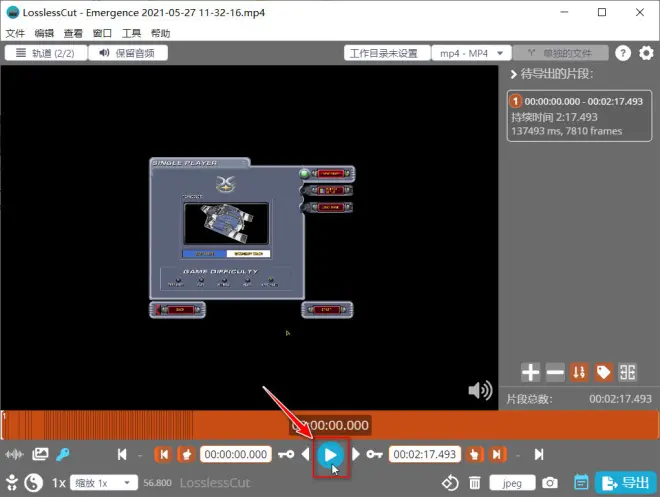Rotate the video preview
This screenshot has width=660, height=497.
[450, 483]
